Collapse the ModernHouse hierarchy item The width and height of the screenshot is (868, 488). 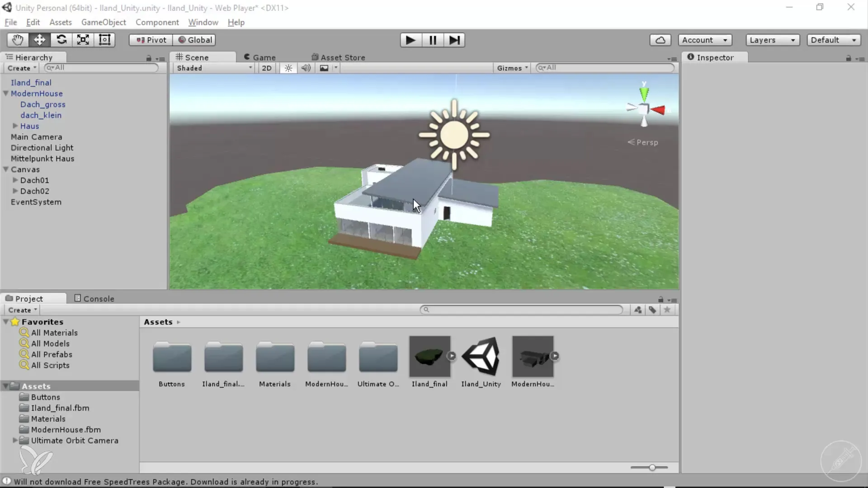6,94
